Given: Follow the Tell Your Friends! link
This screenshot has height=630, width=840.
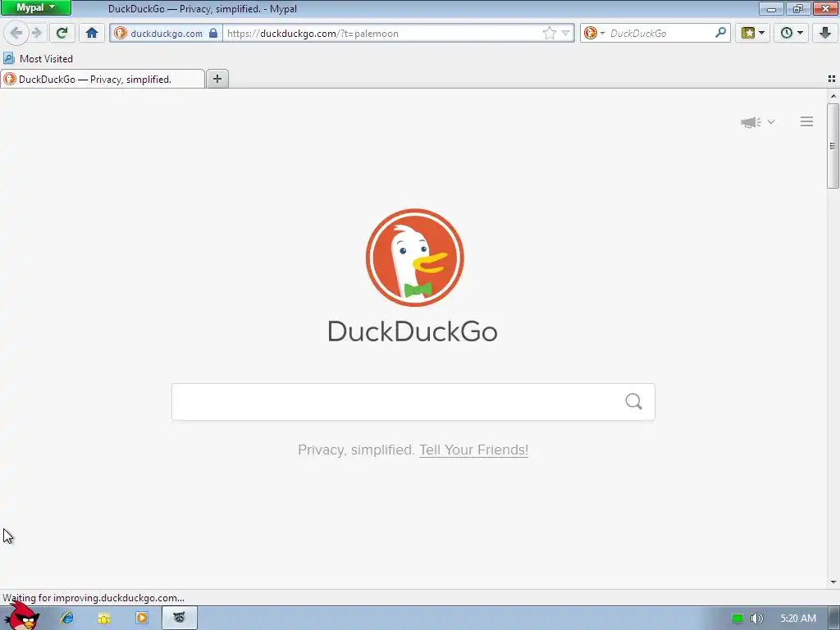Looking at the screenshot, I should (473, 450).
